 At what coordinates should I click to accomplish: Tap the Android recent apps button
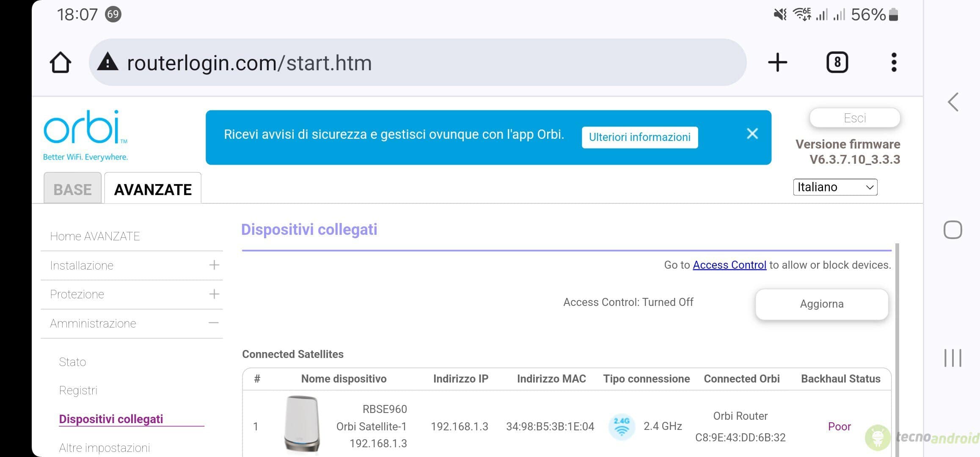(x=952, y=358)
